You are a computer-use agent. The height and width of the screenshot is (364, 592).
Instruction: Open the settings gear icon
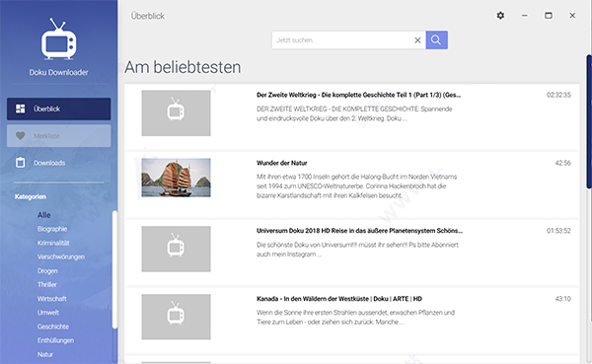(x=500, y=16)
